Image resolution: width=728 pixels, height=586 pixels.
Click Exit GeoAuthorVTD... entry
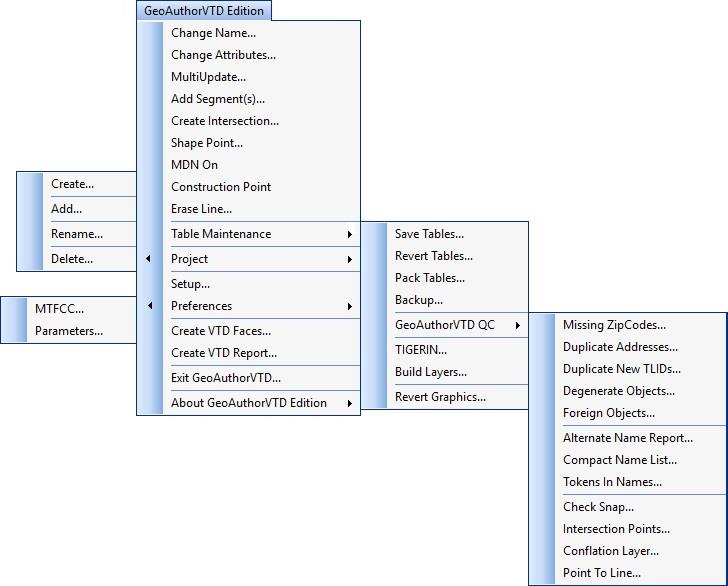pos(226,378)
